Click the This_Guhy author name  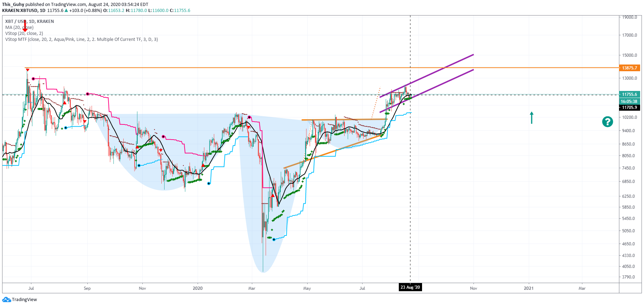13,5
